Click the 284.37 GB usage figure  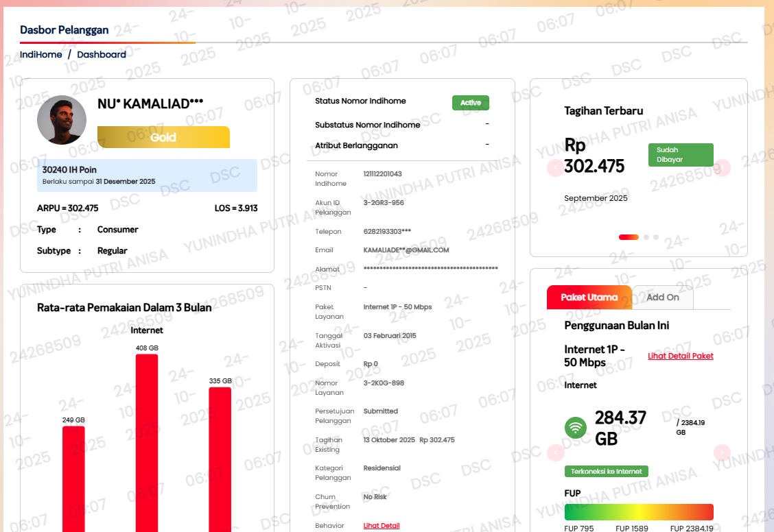[x=620, y=428]
